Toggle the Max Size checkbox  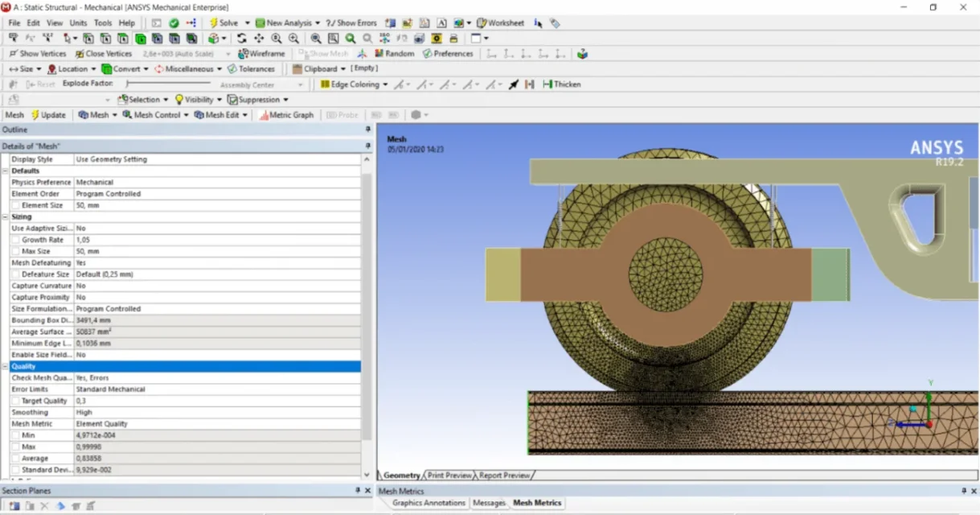[x=16, y=251]
